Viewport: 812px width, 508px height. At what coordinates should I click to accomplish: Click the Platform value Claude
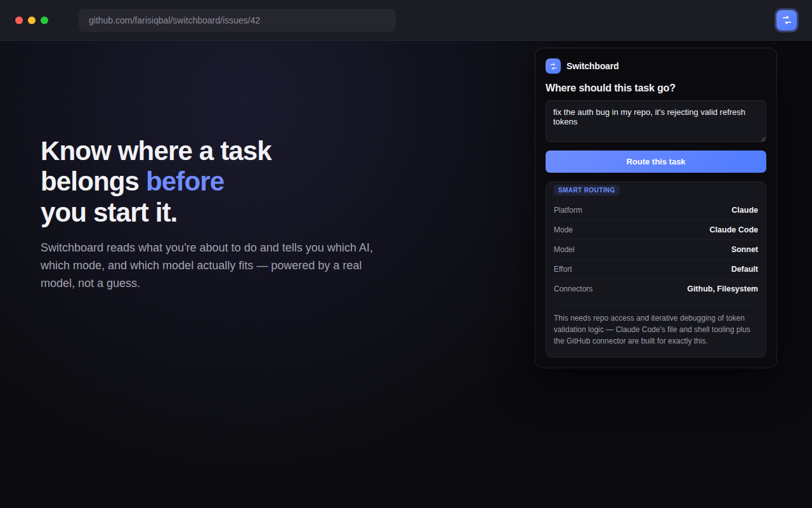(x=745, y=210)
